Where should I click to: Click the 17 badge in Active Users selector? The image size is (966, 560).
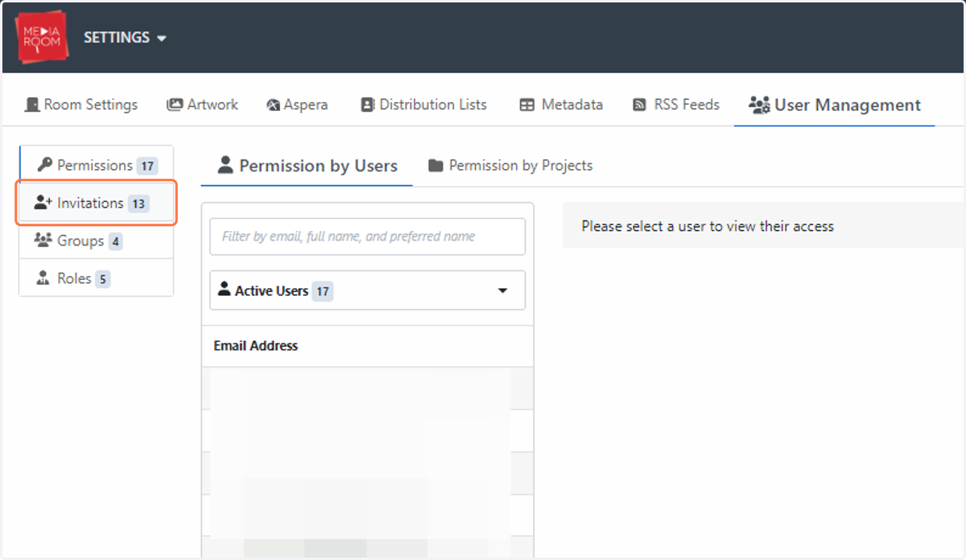click(323, 291)
